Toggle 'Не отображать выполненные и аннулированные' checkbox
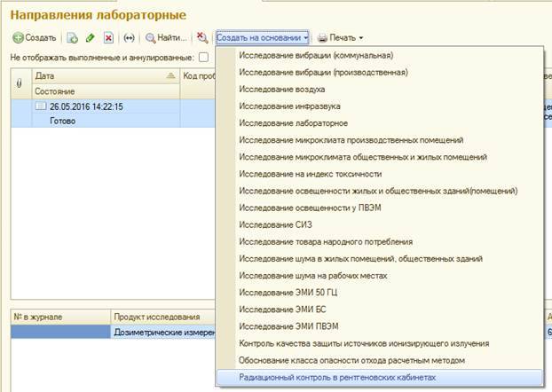The height and width of the screenshot is (392, 552). click(x=204, y=58)
